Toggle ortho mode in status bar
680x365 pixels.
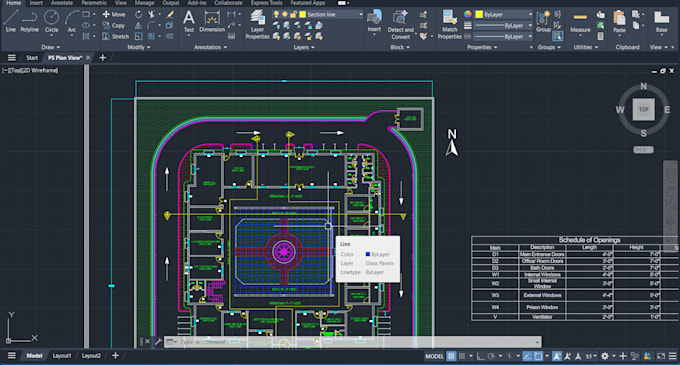[481, 356]
